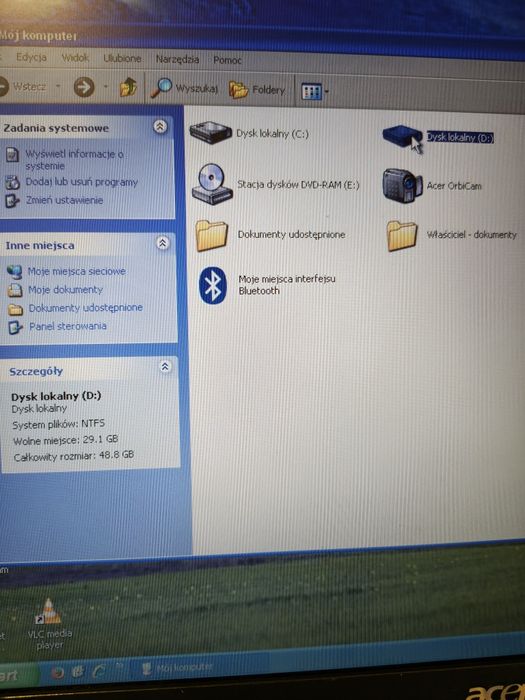Viewport: 525px width, 700px height.
Task: Open Dysk lokalny (C:) drive icon
Action: coord(210,132)
